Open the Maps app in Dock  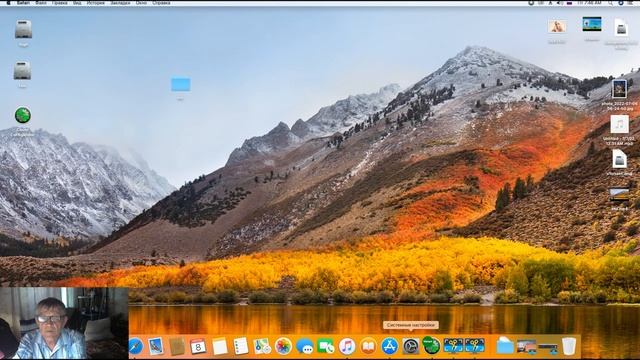tap(262, 346)
